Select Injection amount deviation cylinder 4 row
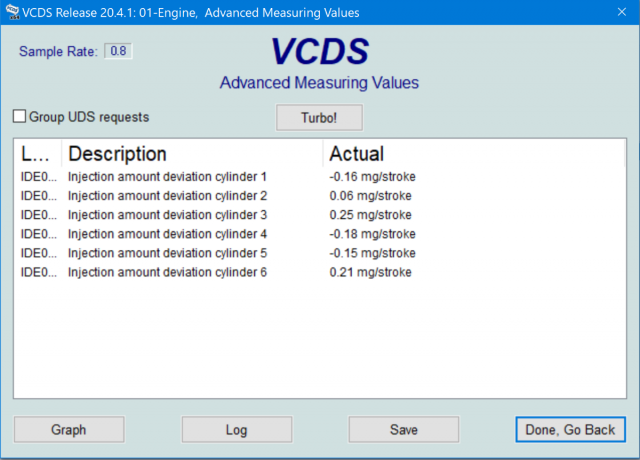 pyautogui.click(x=167, y=234)
